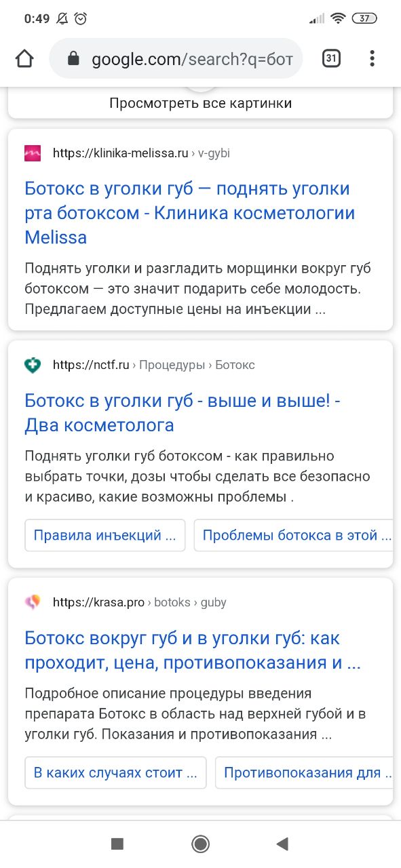Open Melissa clinic 'Ботокс в уголки губ' result
401x868 pixels.
(x=190, y=213)
